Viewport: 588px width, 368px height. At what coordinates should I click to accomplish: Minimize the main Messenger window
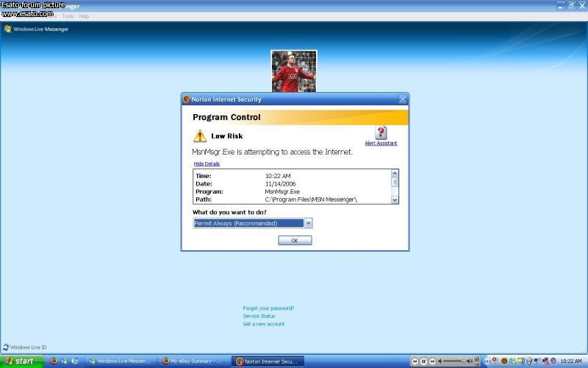(561, 6)
